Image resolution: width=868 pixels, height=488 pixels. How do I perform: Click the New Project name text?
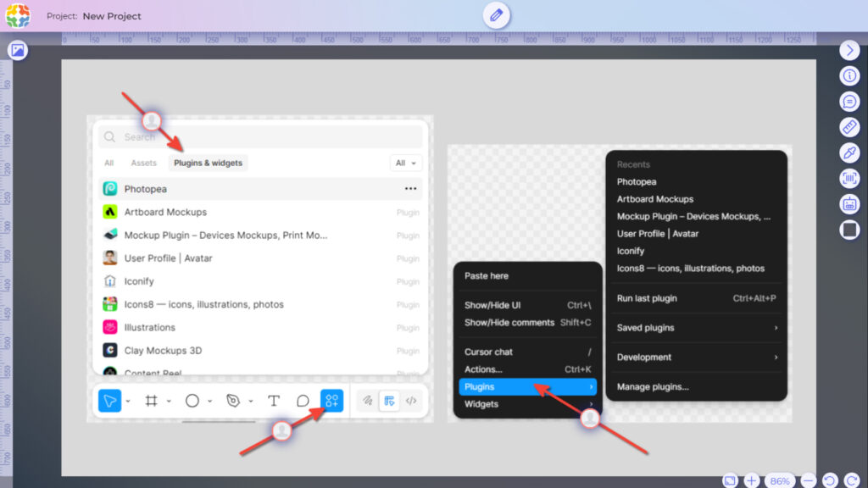coord(112,16)
